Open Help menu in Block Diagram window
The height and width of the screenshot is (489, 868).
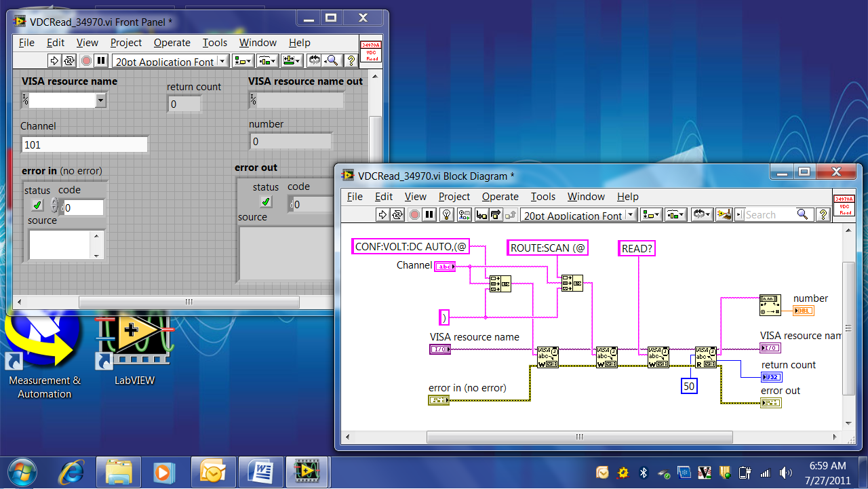tap(628, 196)
